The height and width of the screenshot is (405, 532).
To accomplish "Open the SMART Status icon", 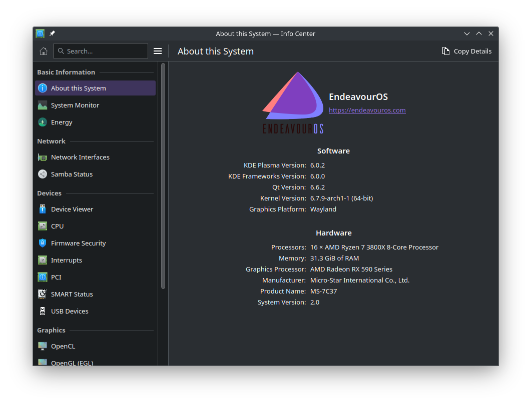I will click(x=43, y=294).
